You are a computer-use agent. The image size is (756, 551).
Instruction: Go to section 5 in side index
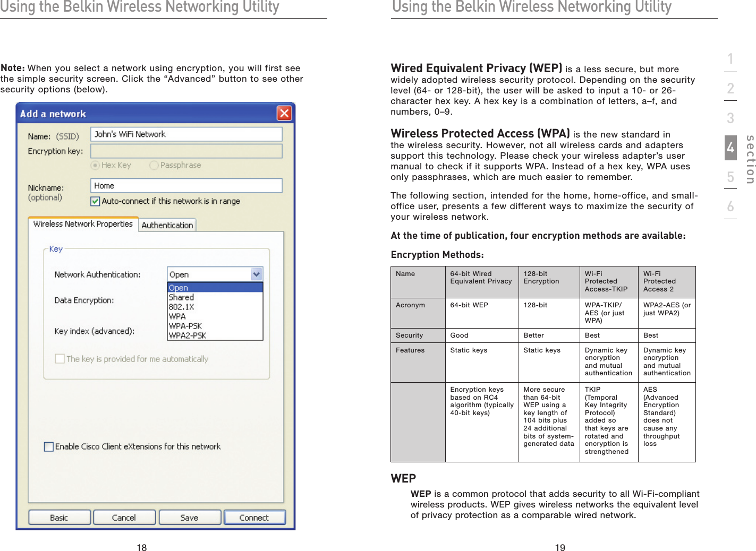point(730,177)
